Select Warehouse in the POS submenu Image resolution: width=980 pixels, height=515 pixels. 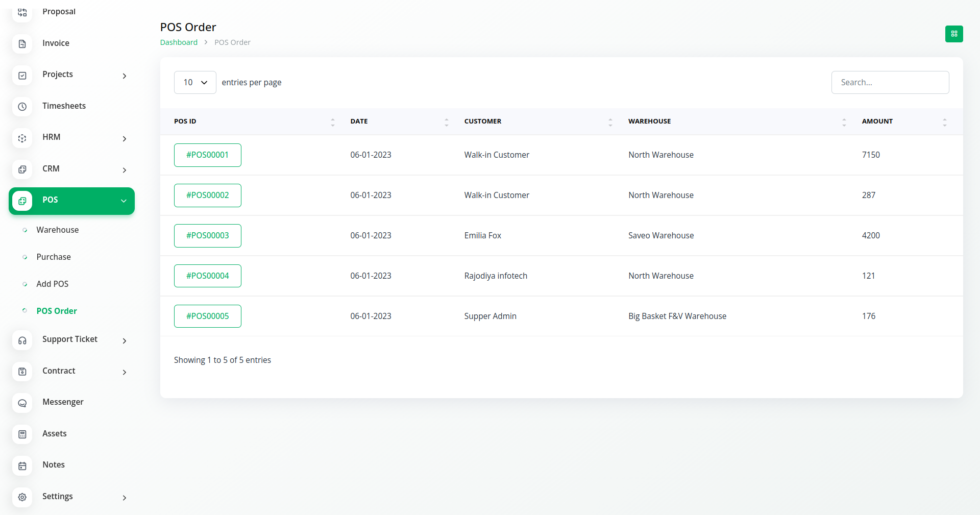coord(57,230)
